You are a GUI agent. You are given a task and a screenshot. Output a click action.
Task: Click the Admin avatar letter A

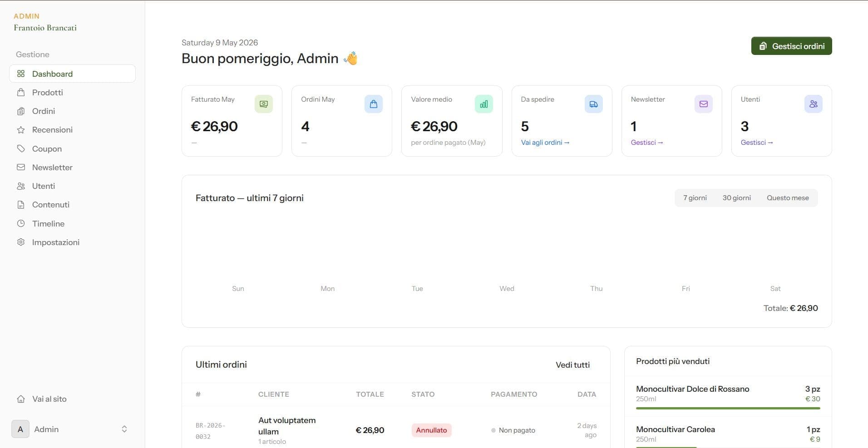(20, 429)
